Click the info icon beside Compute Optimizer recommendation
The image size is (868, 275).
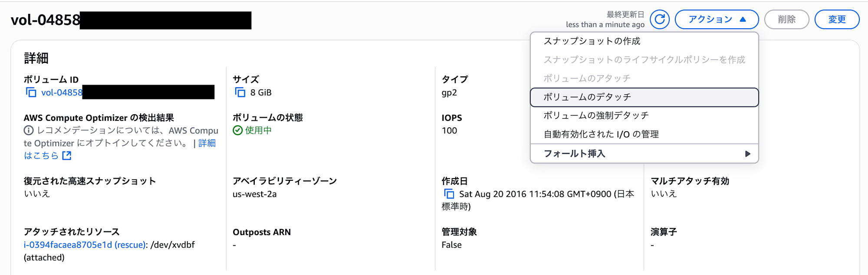click(x=29, y=130)
